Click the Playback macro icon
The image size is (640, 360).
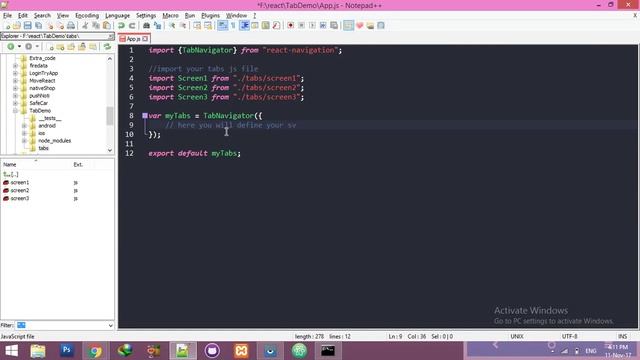[312, 26]
